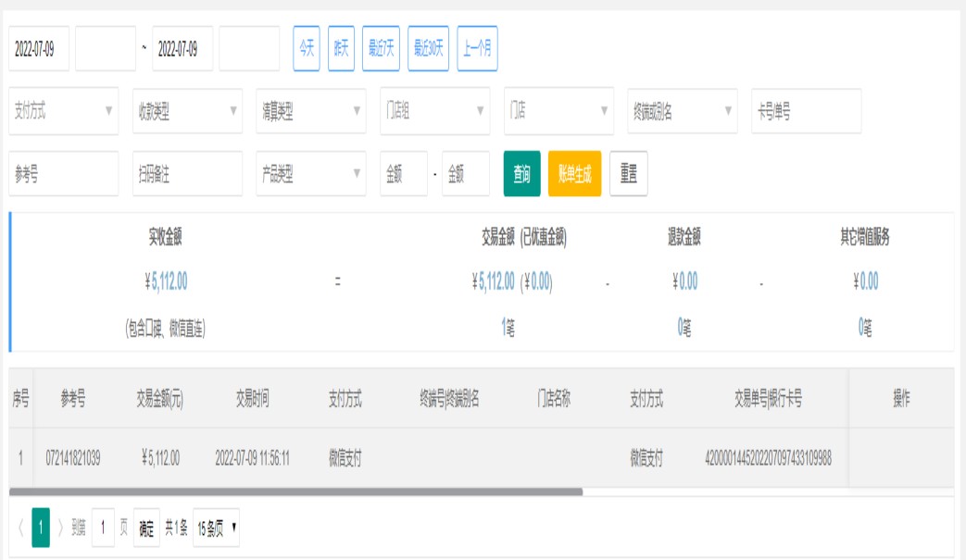
Task: Select the 15条/页 page size dropdown
Action: pyautogui.click(x=218, y=529)
